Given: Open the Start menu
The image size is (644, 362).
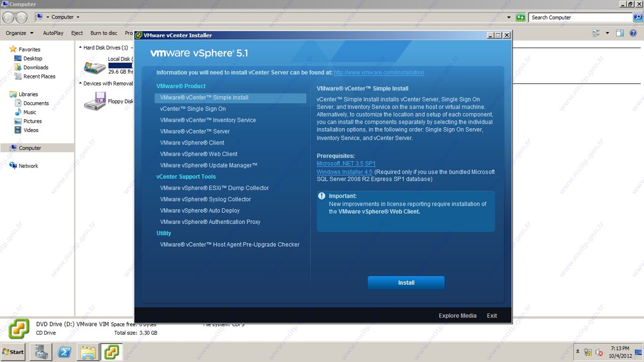Looking at the screenshot, I should tap(13, 352).
